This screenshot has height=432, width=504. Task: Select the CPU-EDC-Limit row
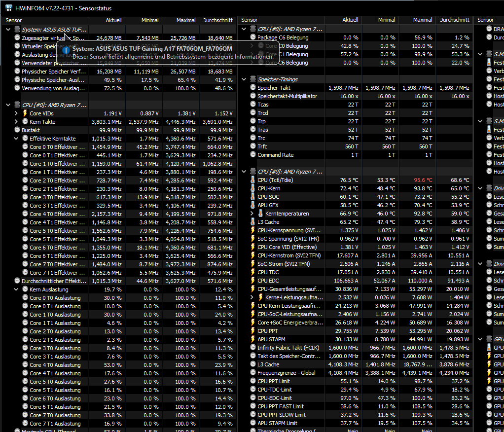pyautogui.click(x=355, y=398)
